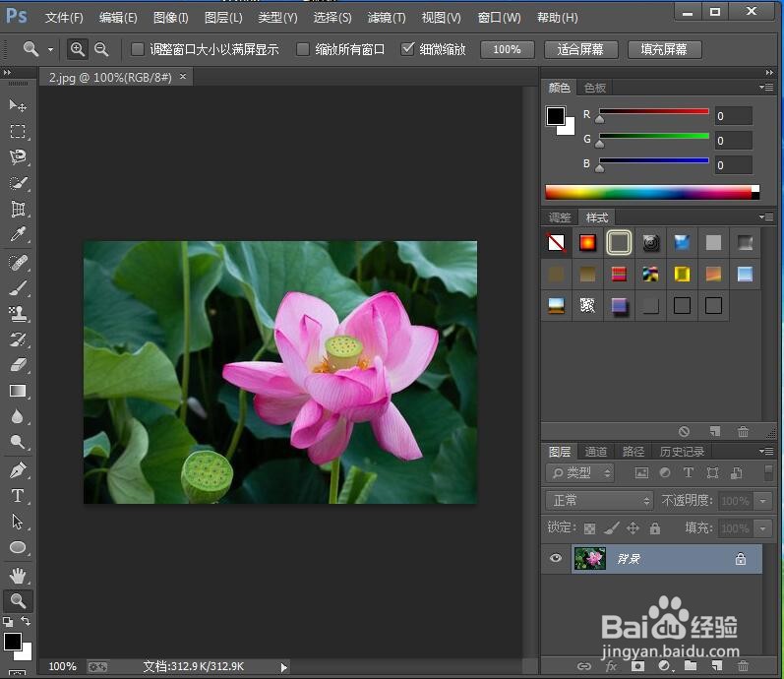Switch to the History tab

[x=682, y=452]
